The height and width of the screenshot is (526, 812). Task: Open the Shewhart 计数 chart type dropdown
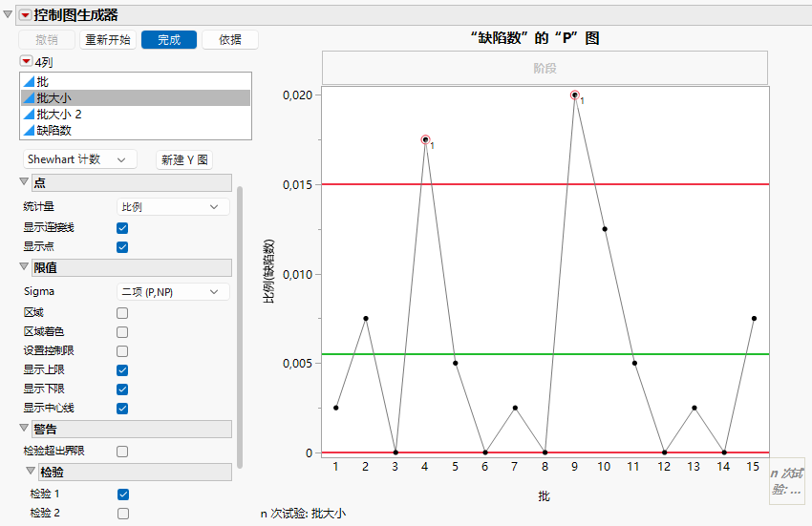[x=79, y=159]
